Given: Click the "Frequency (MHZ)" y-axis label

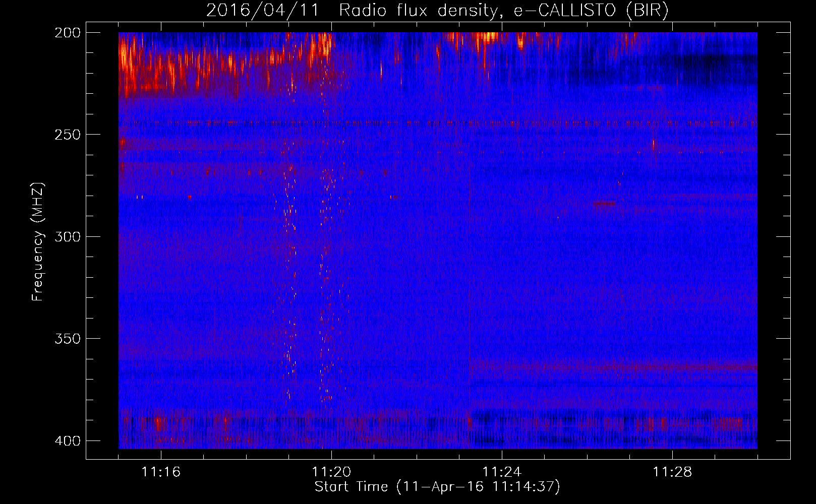Looking at the screenshot, I should pyautogui.click(x=38, y=242).
